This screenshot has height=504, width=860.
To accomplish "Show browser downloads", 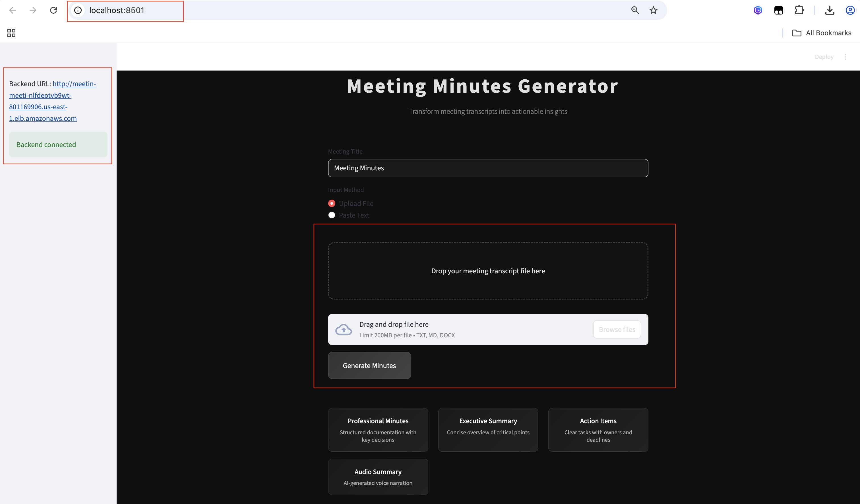I will [x=830, y=10].
